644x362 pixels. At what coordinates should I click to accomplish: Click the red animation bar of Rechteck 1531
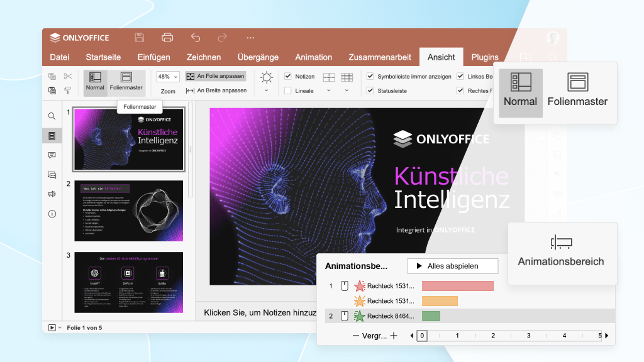458,286
